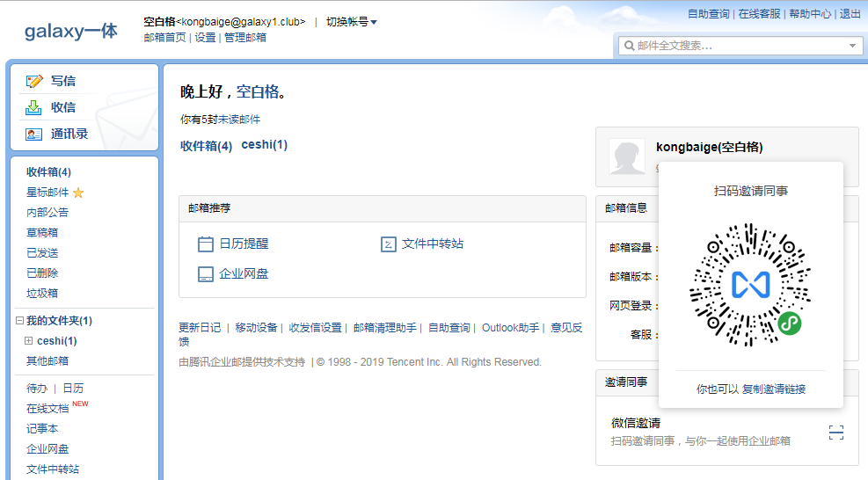Screen dimensions: 868x480
Task: Click the star icon next to 星标邮件
Action: [78, 193]
